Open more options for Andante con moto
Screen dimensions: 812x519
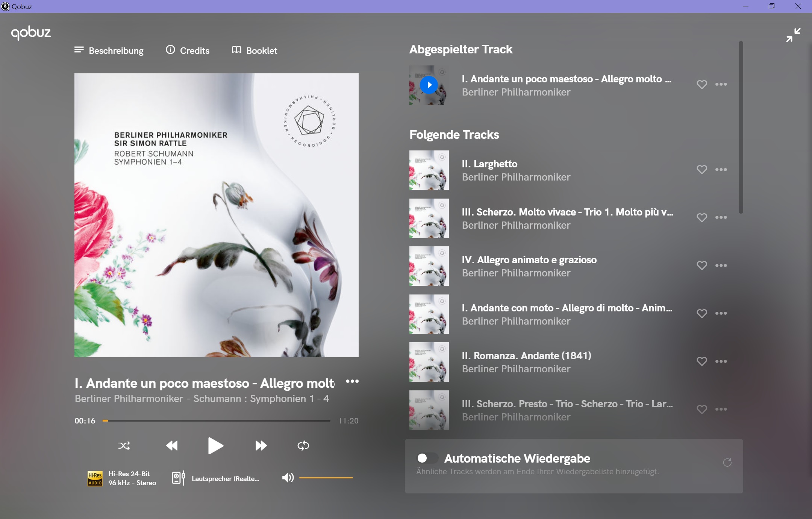coord(721,313)
